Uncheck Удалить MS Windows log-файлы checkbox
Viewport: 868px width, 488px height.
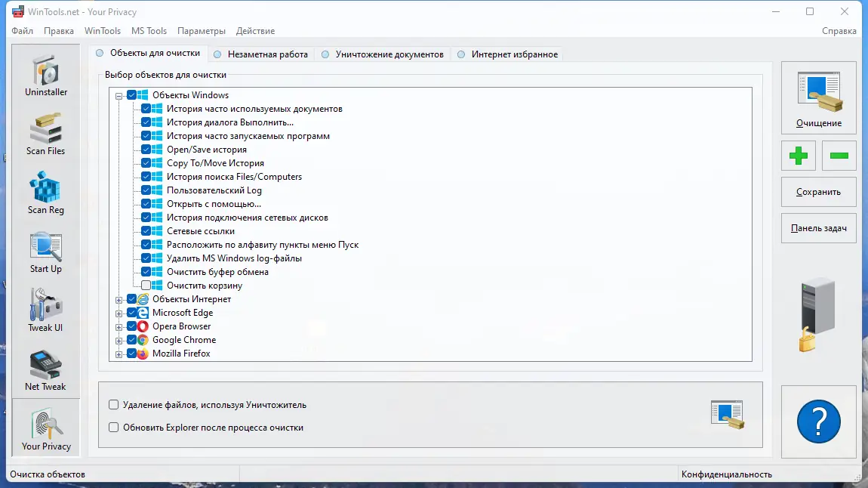[146, 258]
